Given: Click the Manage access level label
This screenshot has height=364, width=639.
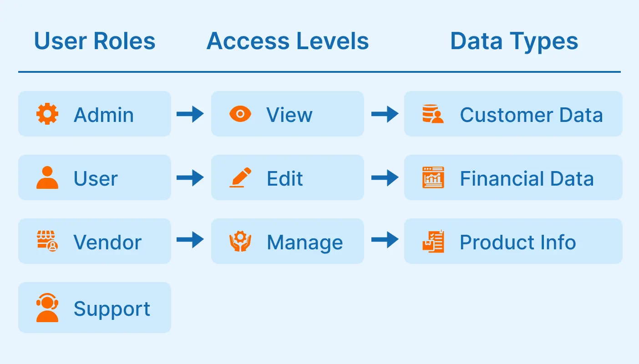Looking at the screenshot, I should pos(305,242).
